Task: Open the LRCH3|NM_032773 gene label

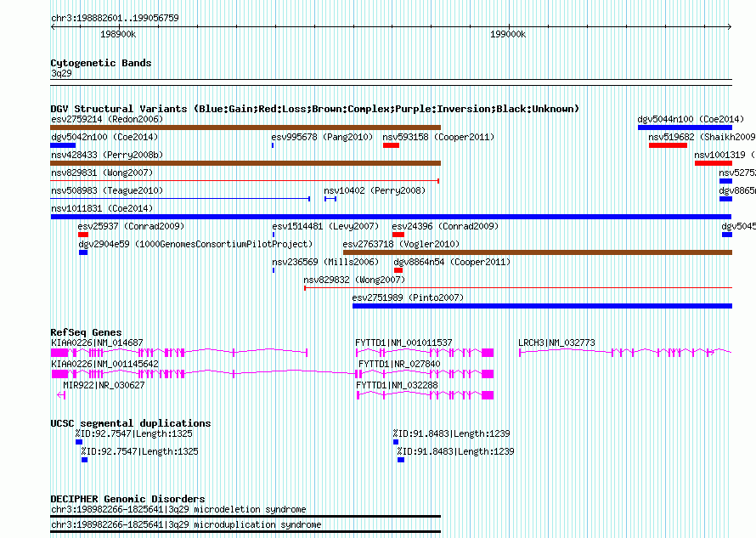Action: point(557,343)
